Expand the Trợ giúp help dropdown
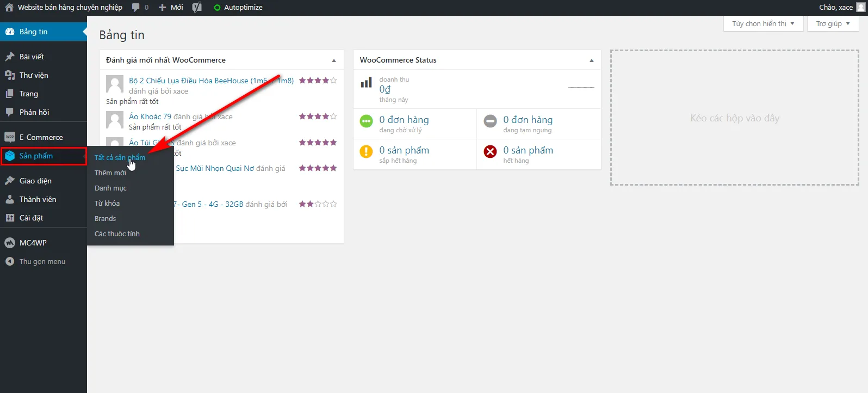 pyautogui.click(x=833, y=23)
